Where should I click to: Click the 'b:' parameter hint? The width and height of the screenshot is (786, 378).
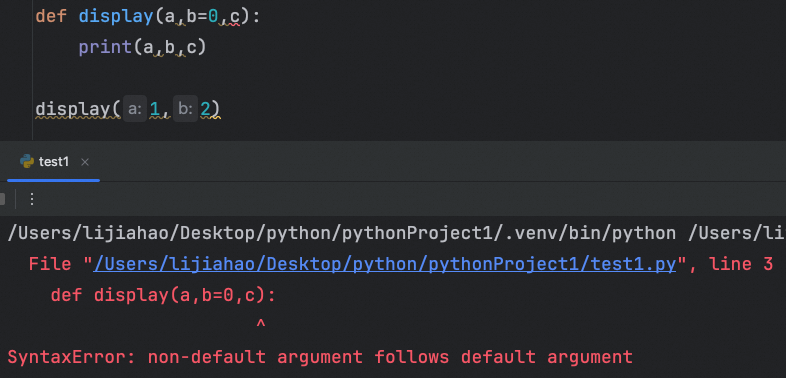185,109
